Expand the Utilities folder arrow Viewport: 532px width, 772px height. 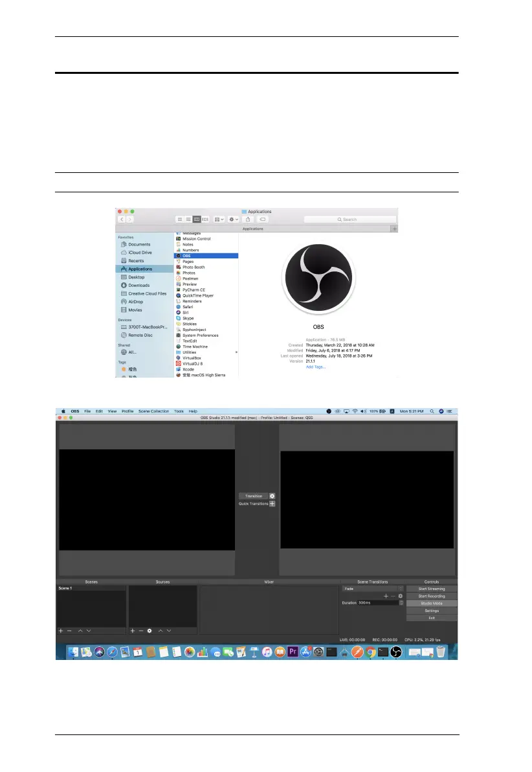236,352
